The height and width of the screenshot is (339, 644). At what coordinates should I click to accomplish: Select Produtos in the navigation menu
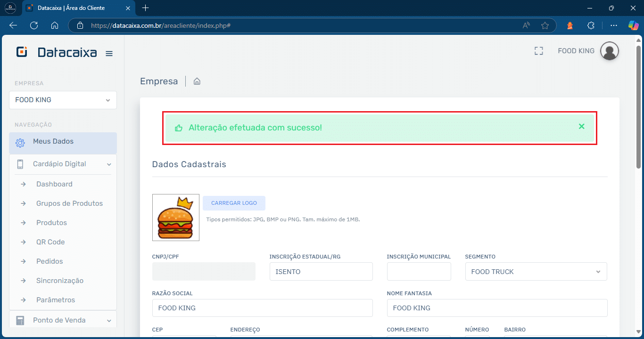pyautogui.click(x=51, y=222)
